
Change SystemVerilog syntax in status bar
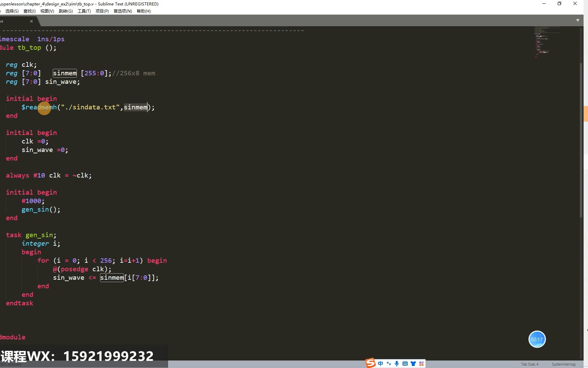[563, 364]
